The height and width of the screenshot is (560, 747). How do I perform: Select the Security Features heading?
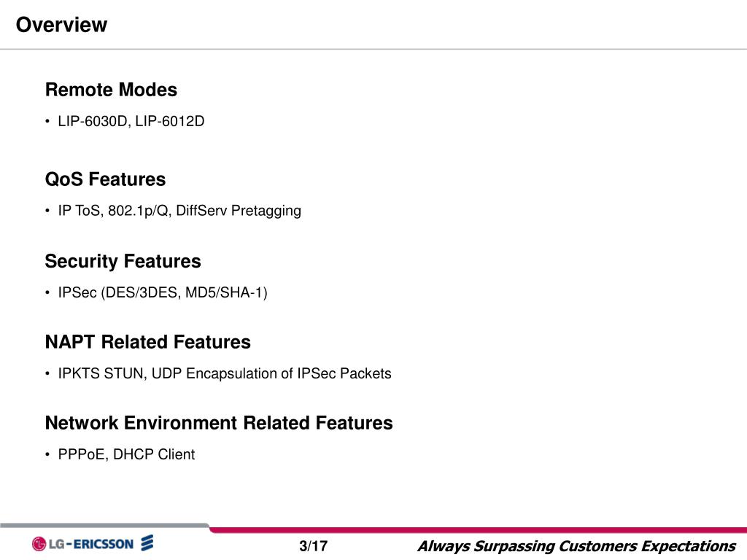click(123, 261)
